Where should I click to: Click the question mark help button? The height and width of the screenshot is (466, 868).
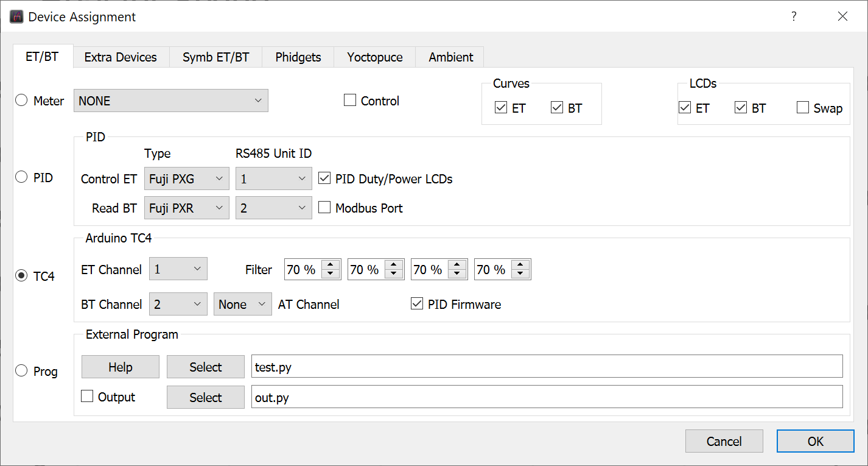[794, 16]
